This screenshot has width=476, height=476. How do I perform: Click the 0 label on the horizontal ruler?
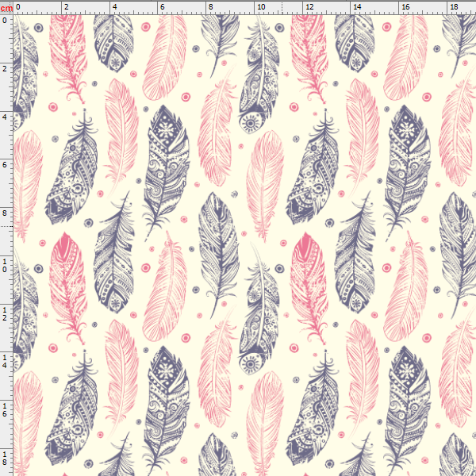pyautogui.click(x=18, y=7)
